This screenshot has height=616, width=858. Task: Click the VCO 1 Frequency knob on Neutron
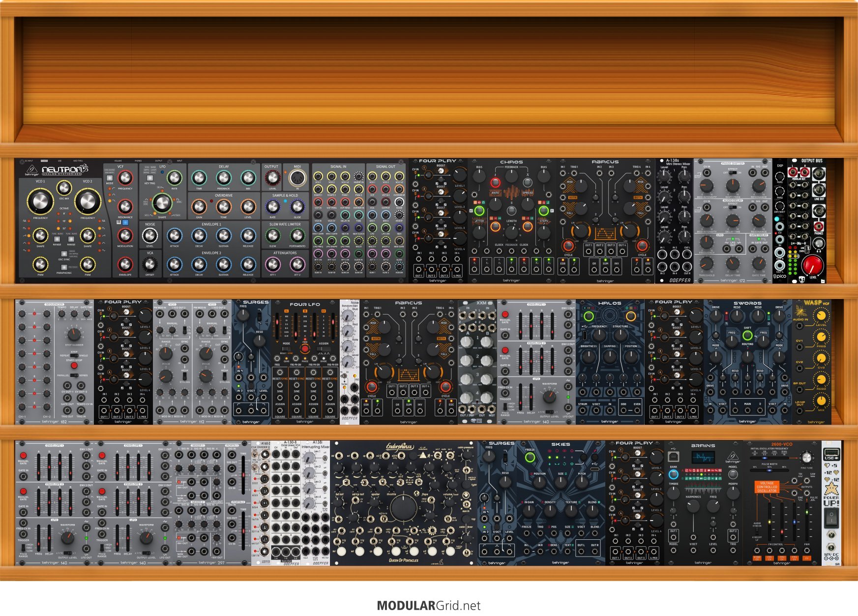[40, 201]
